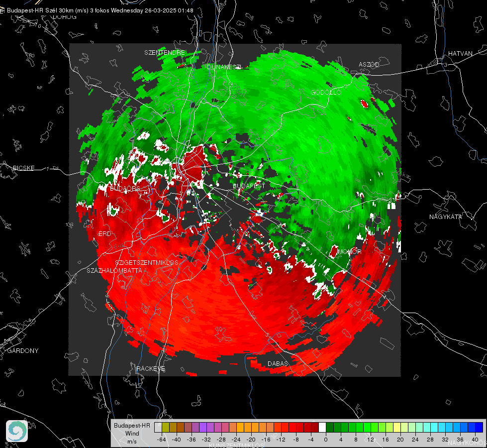
Task: Click the -12 legend value
Action: pyautogui.click(x=281, y=440)
